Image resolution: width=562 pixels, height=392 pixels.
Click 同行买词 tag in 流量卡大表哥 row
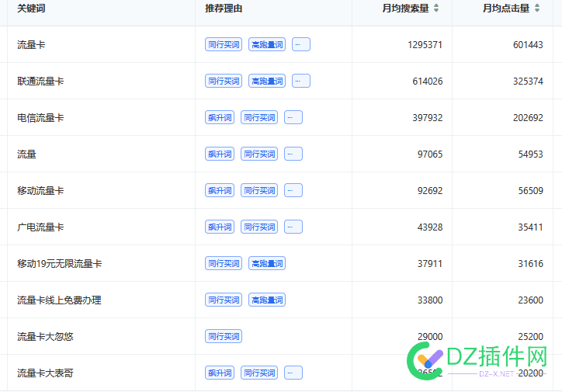click(259, 373)
